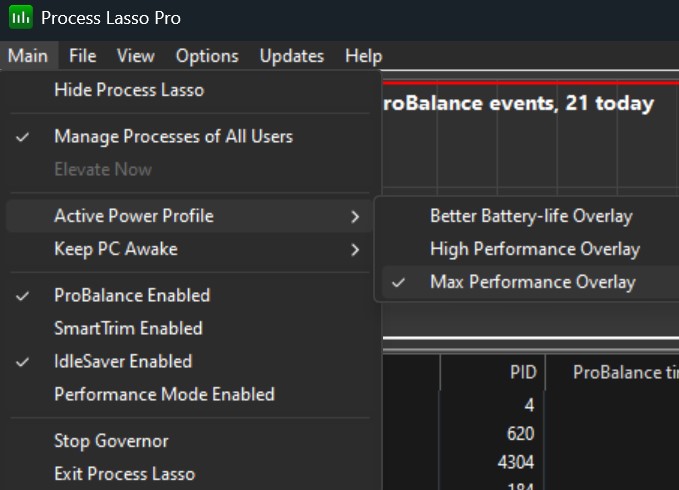
Task: Open the Main menu
Action: click(x=27, y=56)
